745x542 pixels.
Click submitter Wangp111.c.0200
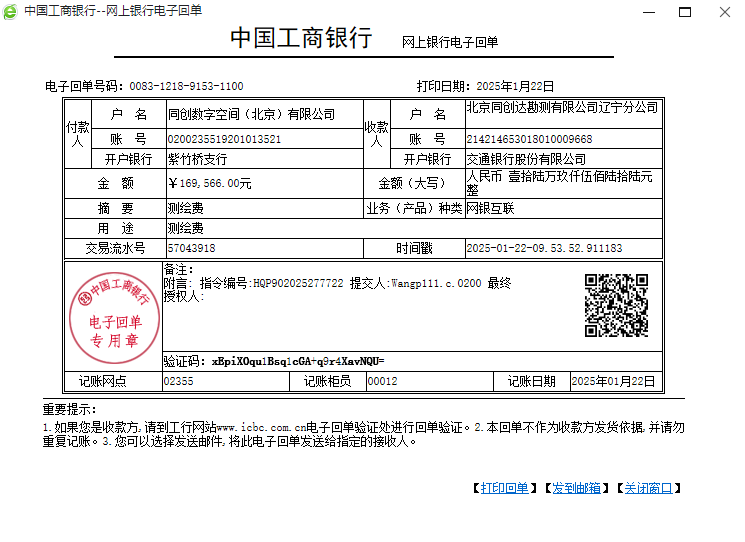(x=436, y=284)
